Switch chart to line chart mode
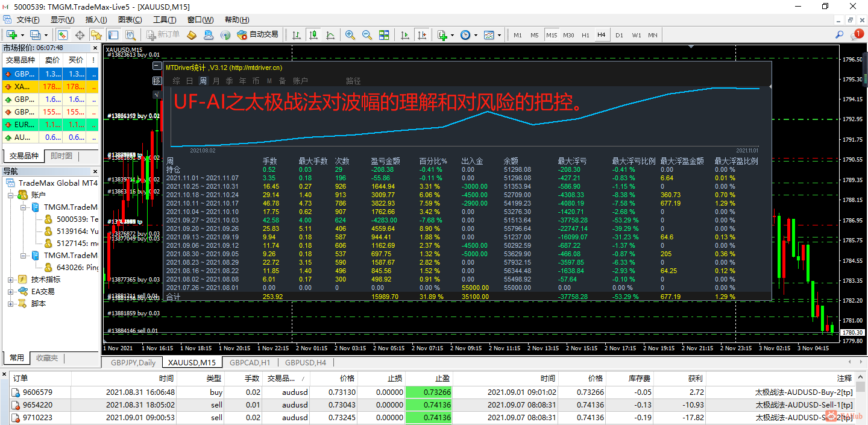This screenshot has width=868, height=425. [x=330, y=35]
